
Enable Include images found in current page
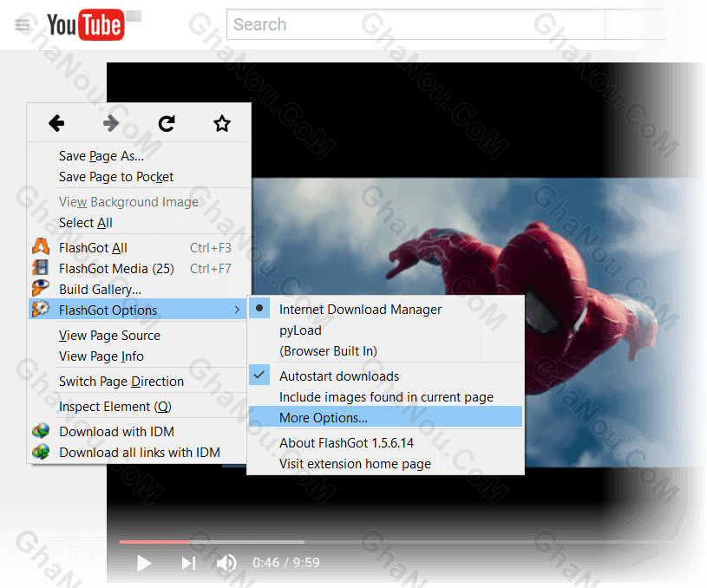pos(385,397)
